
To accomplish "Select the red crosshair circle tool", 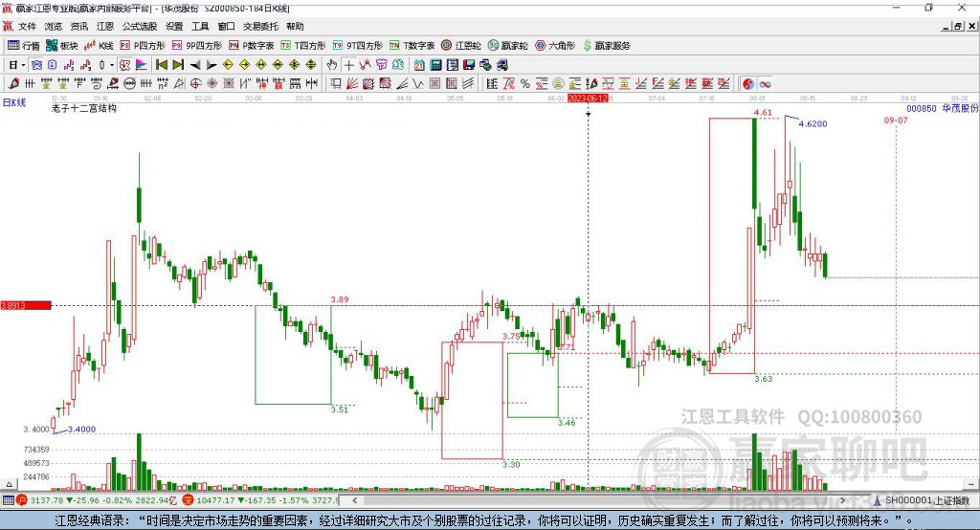I will tap(195, 83).
